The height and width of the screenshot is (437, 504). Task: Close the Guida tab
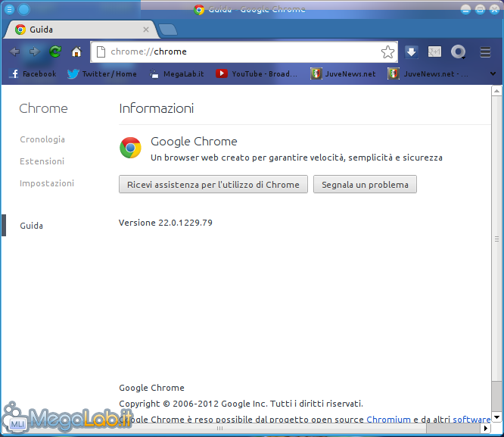click(x=146, y=30)
